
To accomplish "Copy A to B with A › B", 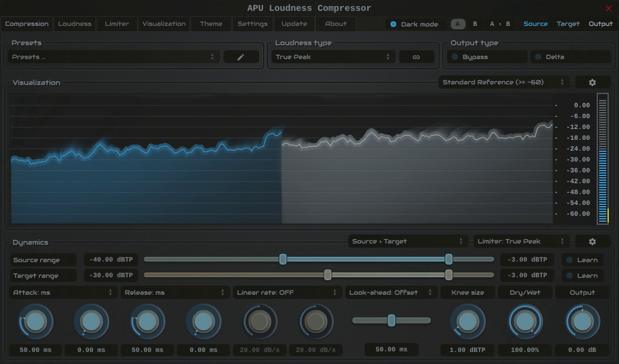I will pos(500,24).
